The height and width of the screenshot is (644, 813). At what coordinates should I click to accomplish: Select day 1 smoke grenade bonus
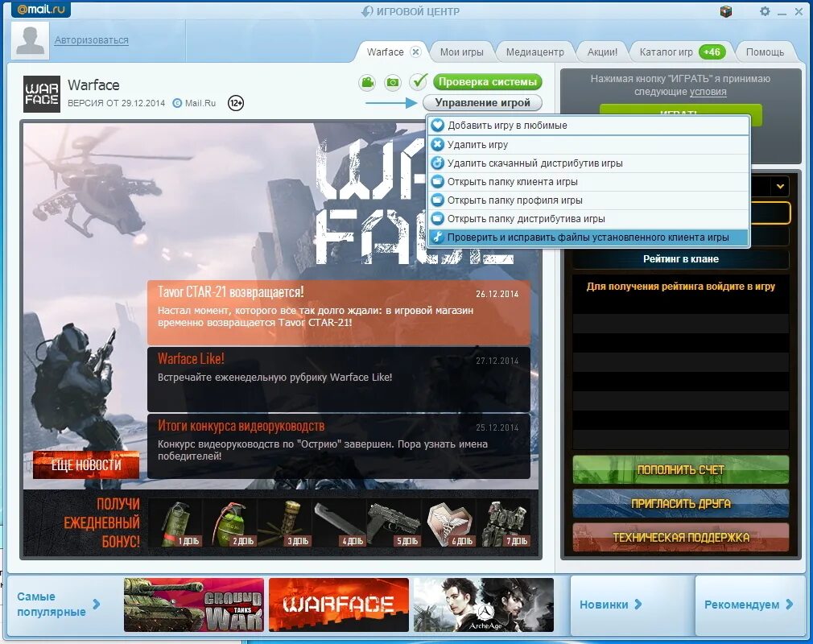tap(175, 522)
